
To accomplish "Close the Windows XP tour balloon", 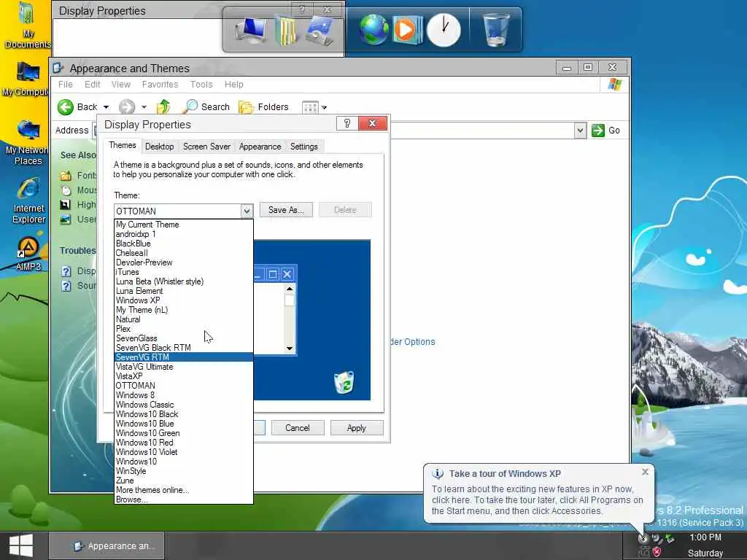I will click(645, 472).
